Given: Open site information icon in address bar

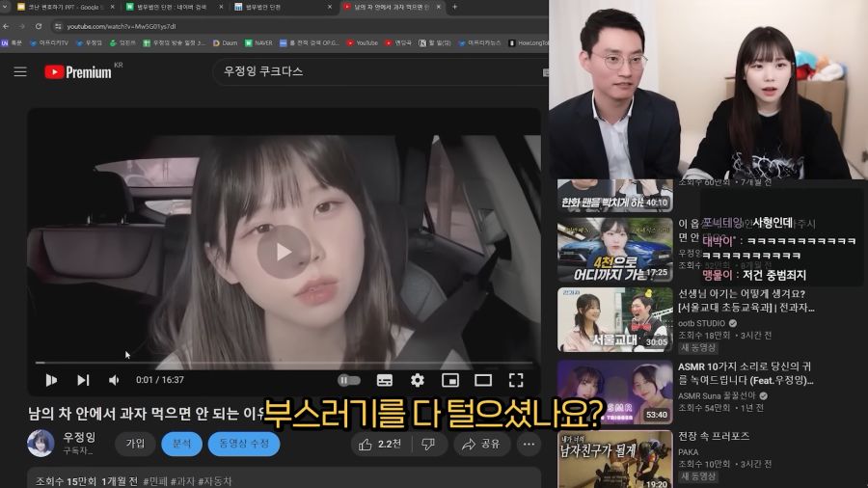Looking at the screenshot, I should 58,27.
